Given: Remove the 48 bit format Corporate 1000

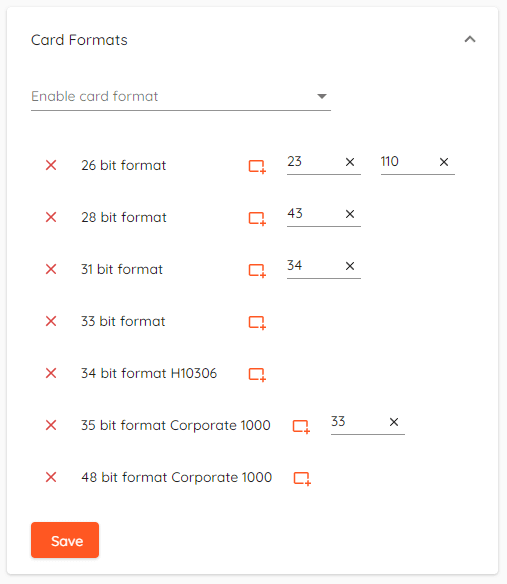Looking at the screenshot, I should (51, 477).
